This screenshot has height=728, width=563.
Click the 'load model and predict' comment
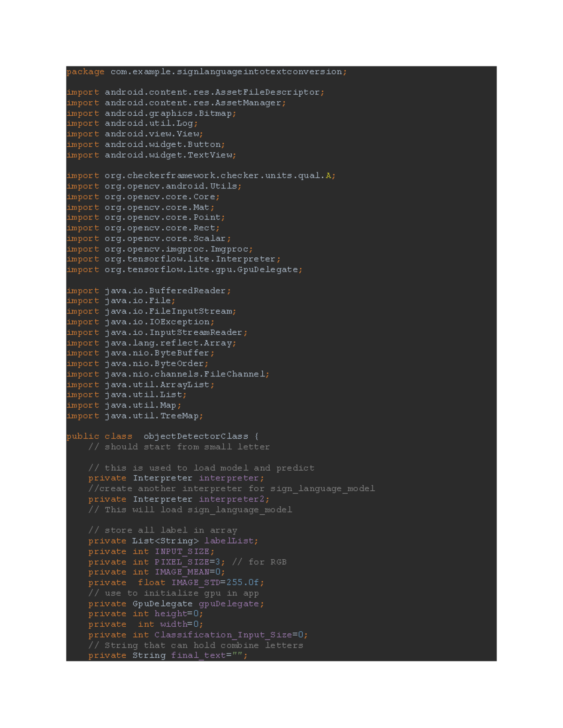tap(201, 468)
